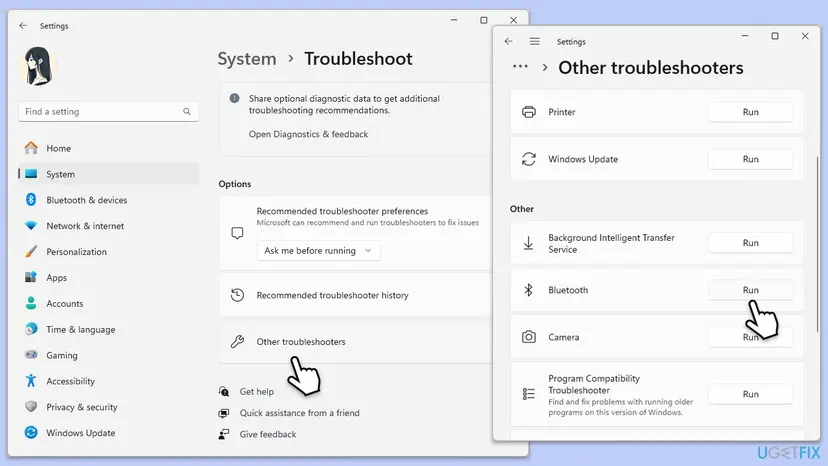Click the Bluetooth icon in sidebar
This screenshot has height=466, width=828.
pos(31,200)
